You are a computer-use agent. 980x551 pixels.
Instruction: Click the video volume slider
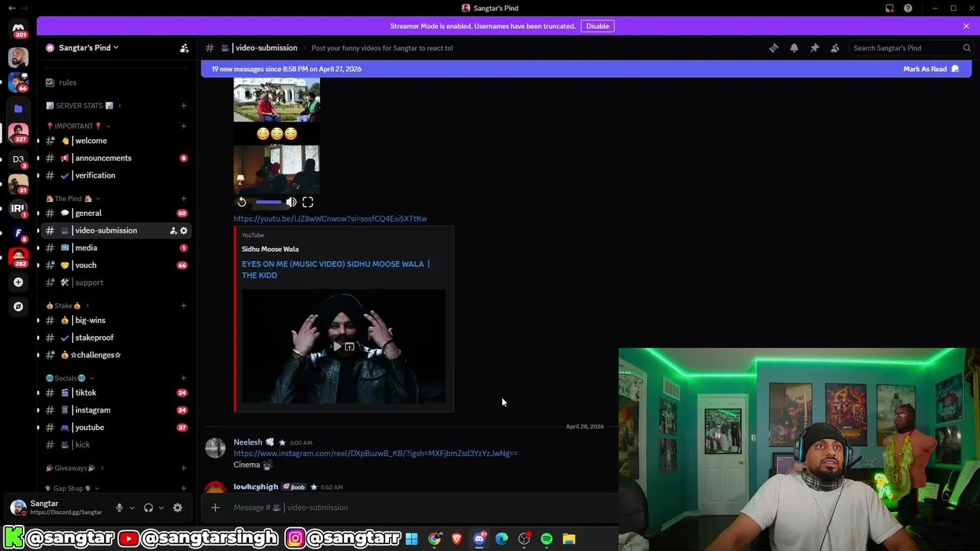tap(268, 202)
